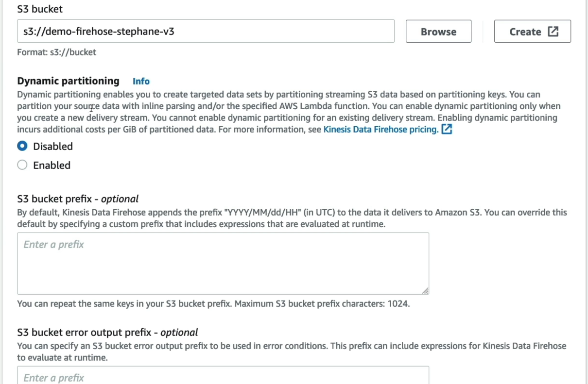
Task: Click the external-link icon on Create button
Action: pos(553,32)
